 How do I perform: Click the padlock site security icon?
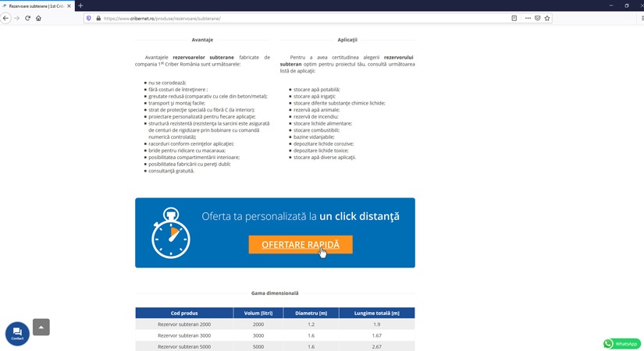[98, 18]
